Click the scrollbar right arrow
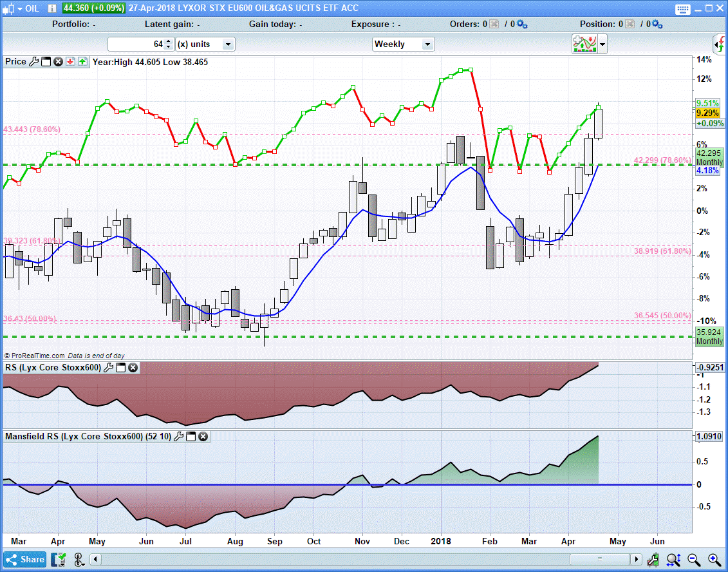The image size is (728, 572). (x=636, y=560)
